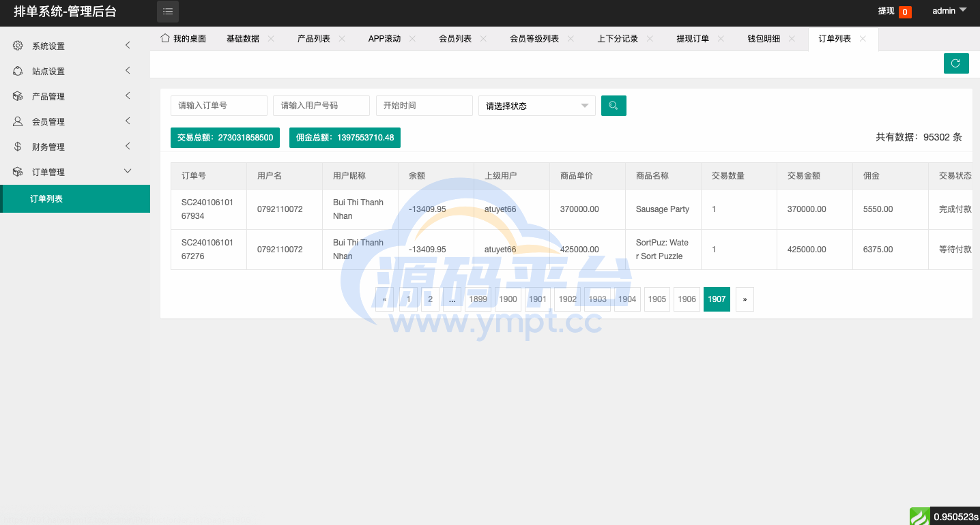Close the 钱包明细 tab
Viewport: 980px width, 525px height.
(792, 39)
